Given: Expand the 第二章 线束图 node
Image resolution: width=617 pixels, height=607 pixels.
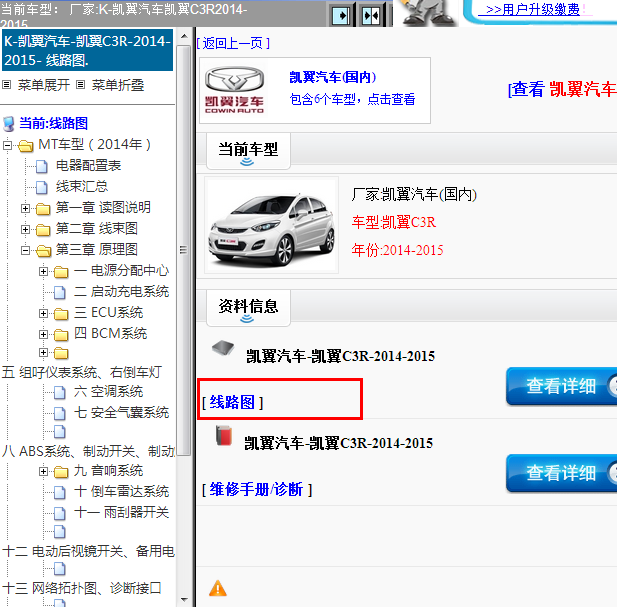Looking at the screenshot, I should 26,229.
